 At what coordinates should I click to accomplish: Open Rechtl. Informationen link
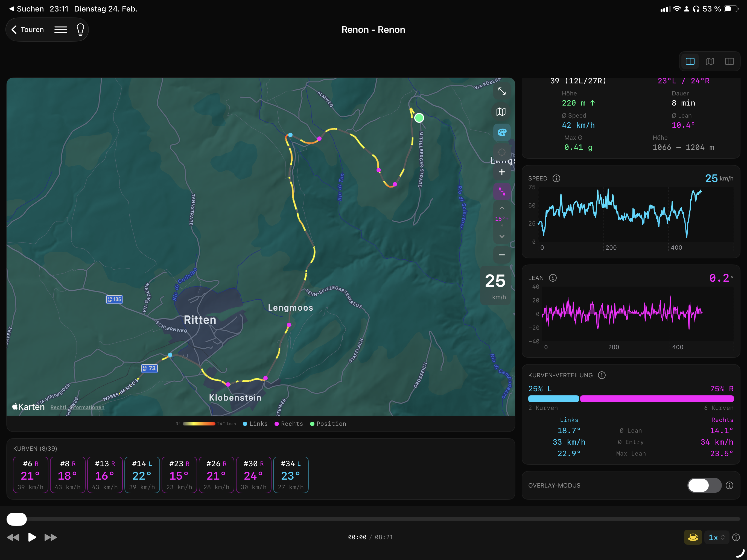pyautogui.click(x=77, y=407)
